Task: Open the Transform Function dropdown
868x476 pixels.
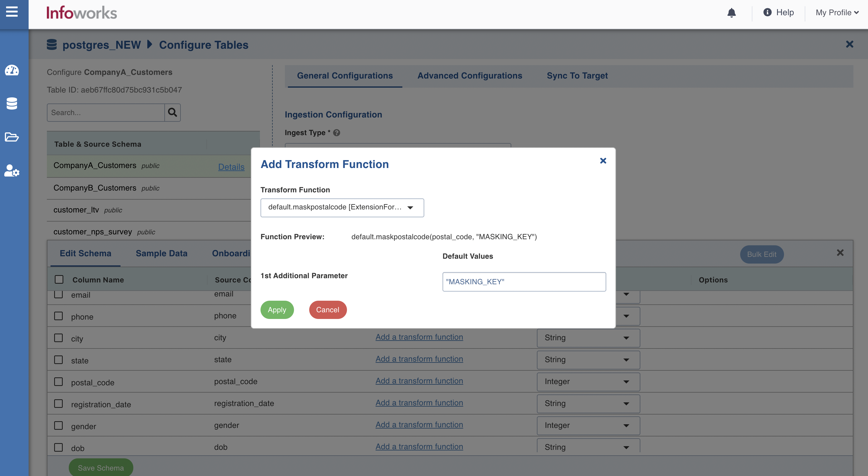Action: point(342,208)
